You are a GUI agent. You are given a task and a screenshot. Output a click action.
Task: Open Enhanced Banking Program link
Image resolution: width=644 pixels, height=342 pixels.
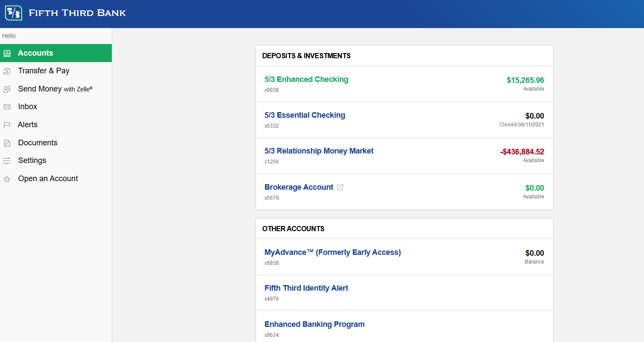point(315,324)
